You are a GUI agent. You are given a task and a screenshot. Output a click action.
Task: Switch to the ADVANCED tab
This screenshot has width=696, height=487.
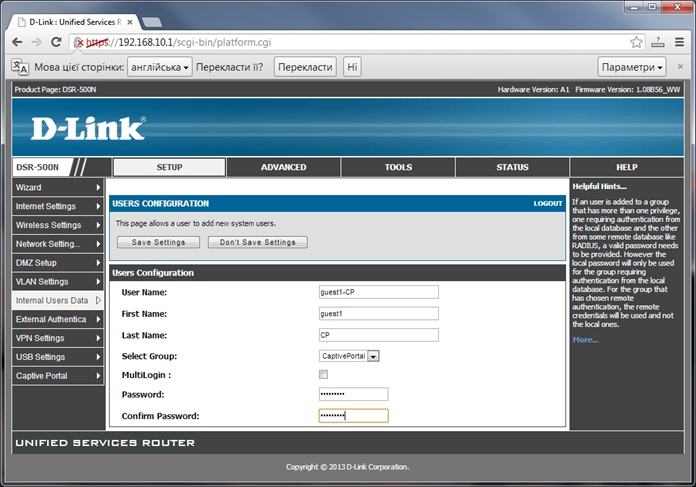point(283,167)
